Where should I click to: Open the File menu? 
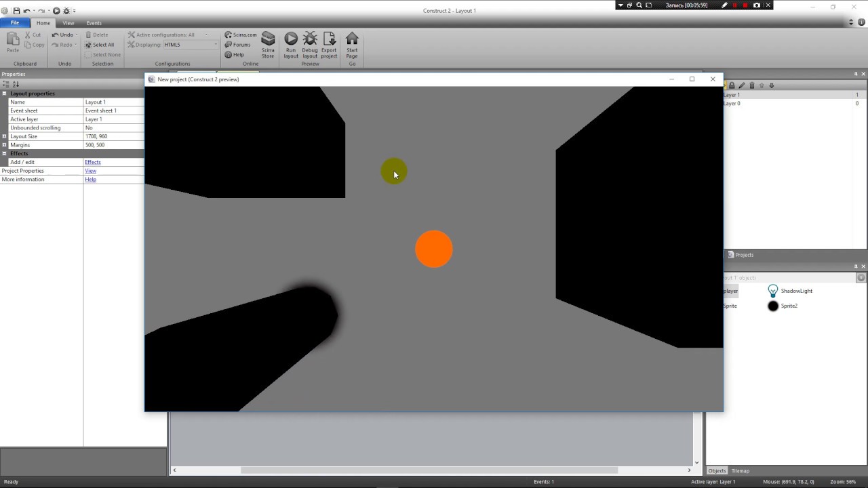pyautogui.click(x=15, y=23)
